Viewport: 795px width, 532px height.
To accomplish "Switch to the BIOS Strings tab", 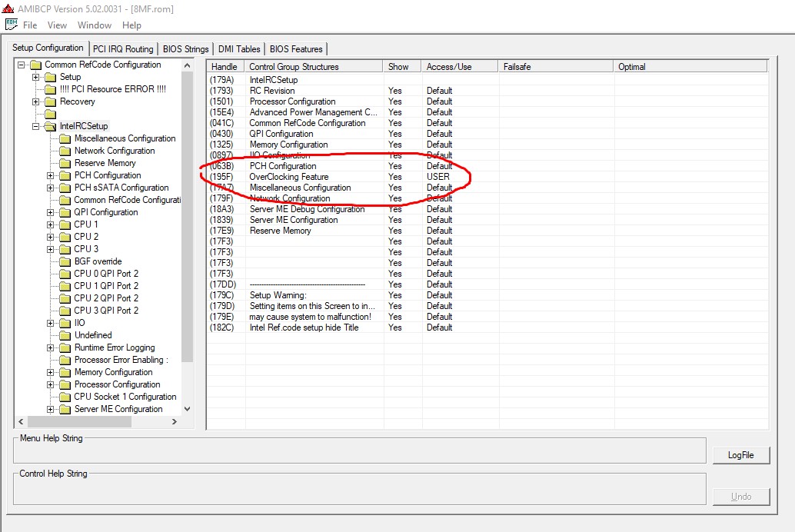I will coord(185,48).
